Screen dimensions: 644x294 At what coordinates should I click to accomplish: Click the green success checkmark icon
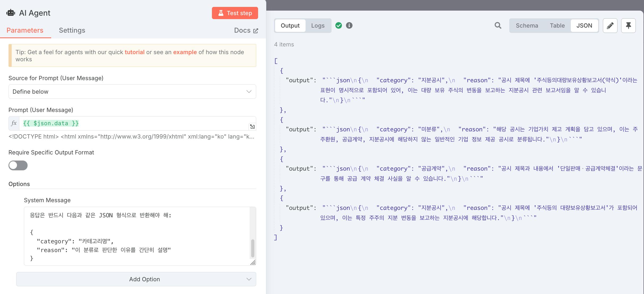coord(339,25)
